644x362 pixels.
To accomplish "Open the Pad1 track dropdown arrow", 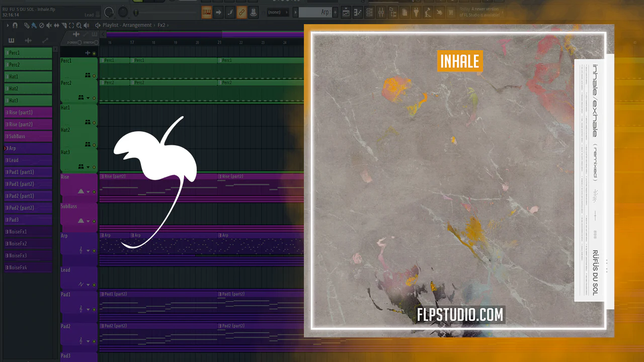I will pos(89,309).
